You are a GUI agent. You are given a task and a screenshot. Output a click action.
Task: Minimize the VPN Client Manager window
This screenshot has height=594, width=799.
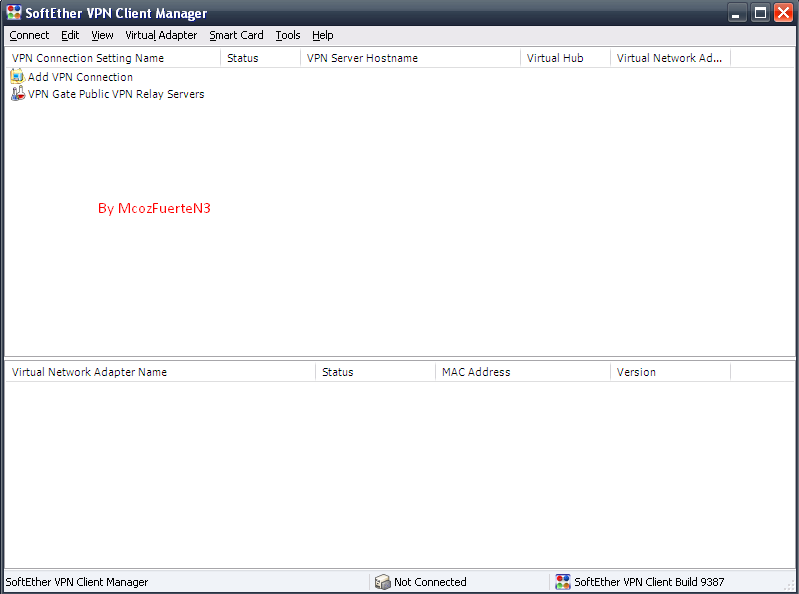click(x=736, y=13)
